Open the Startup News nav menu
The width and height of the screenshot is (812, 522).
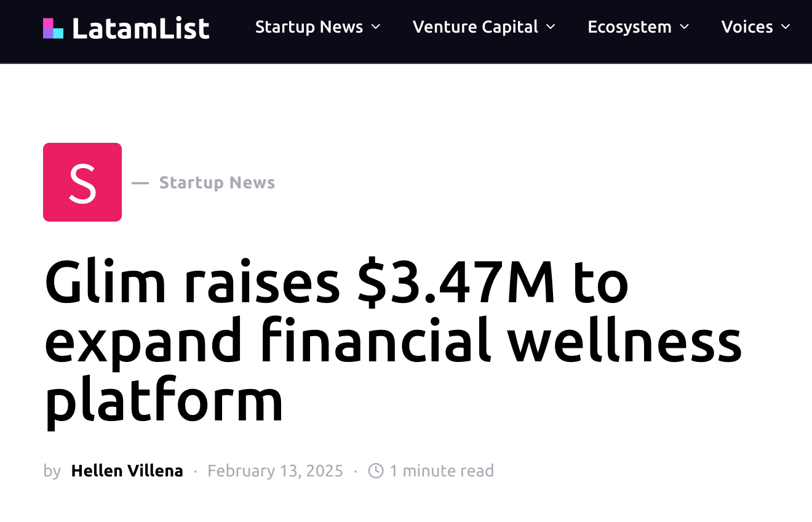309,27
